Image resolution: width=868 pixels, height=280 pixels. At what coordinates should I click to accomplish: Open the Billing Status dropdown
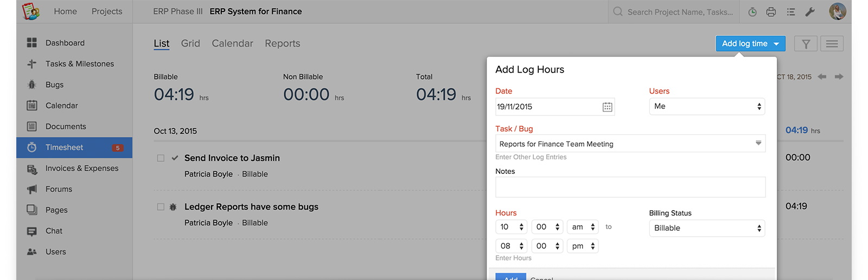(707, 228)
